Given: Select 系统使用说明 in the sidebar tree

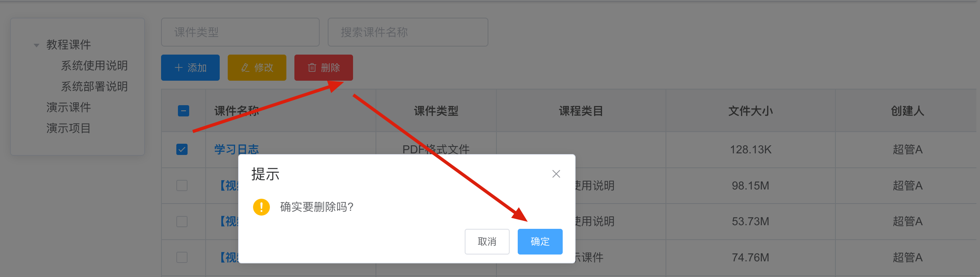Looking at the screenshot, I should [94, 65].
